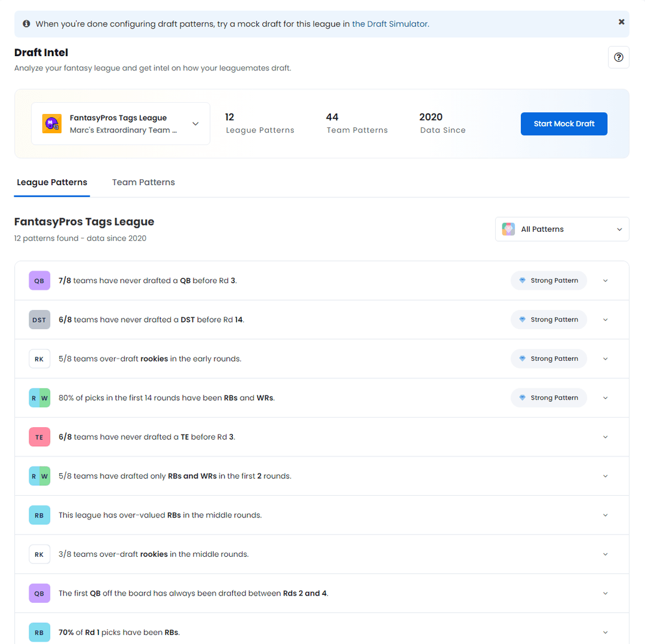Click the 12 League Patterns stat
This screenshot has height=644, width=645.
[260, 124]
